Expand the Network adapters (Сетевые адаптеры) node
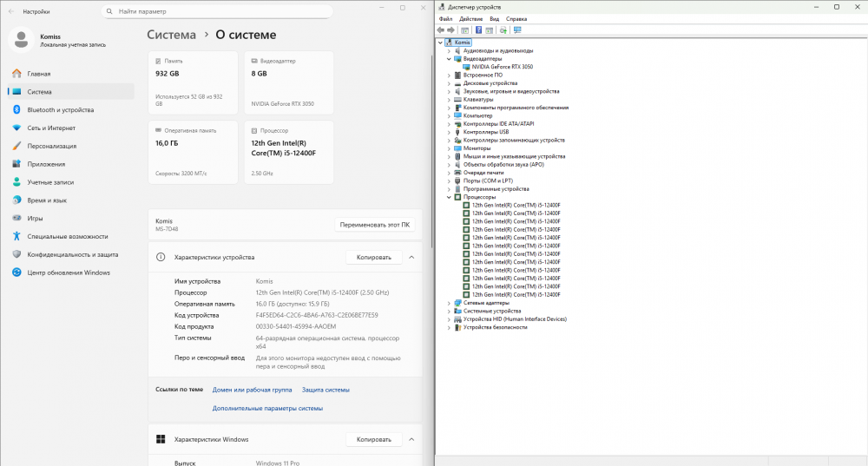The height and width of the screenshot is (466, 868). pyautogui.click(x=449, y=303)
